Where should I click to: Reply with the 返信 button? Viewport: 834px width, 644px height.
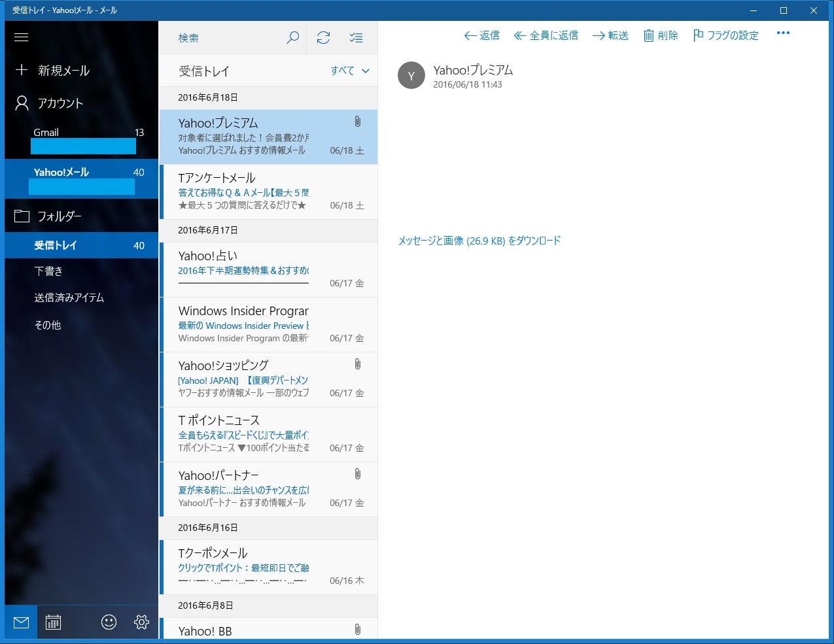coord(481,35)
